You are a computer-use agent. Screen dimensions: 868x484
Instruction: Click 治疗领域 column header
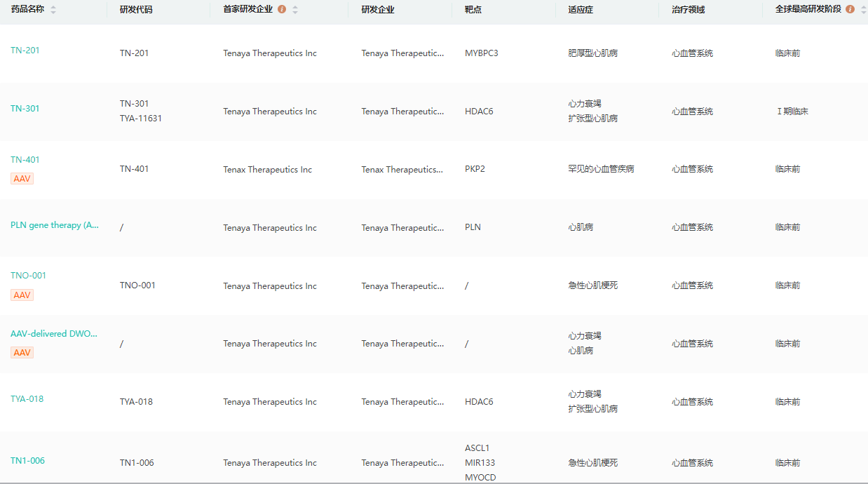pos(689,10)
